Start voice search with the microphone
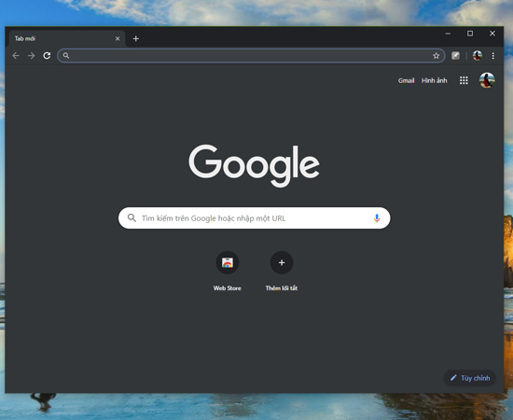Screen dimensions: 513x420 [377, 218]
